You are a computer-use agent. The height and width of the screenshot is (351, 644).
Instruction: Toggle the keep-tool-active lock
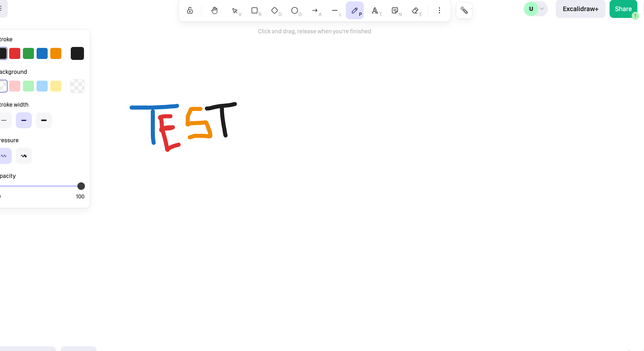tap(190, 11)
